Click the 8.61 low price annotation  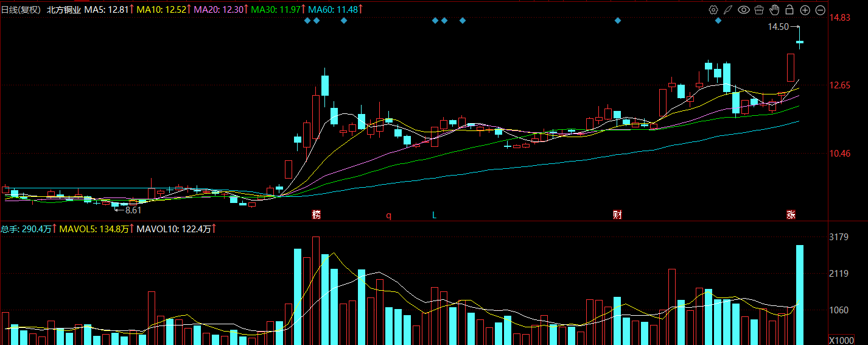pos(133,210)
